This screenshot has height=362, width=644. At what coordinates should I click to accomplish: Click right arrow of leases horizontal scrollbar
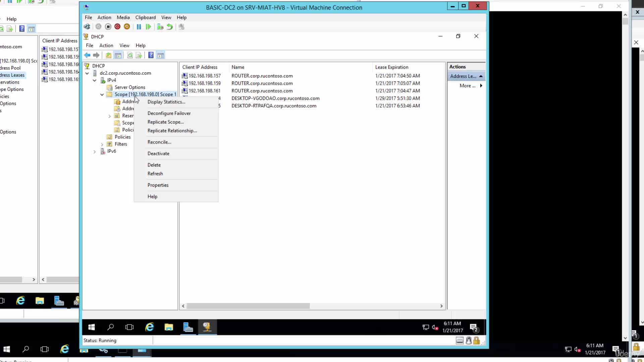pos(441,306)
